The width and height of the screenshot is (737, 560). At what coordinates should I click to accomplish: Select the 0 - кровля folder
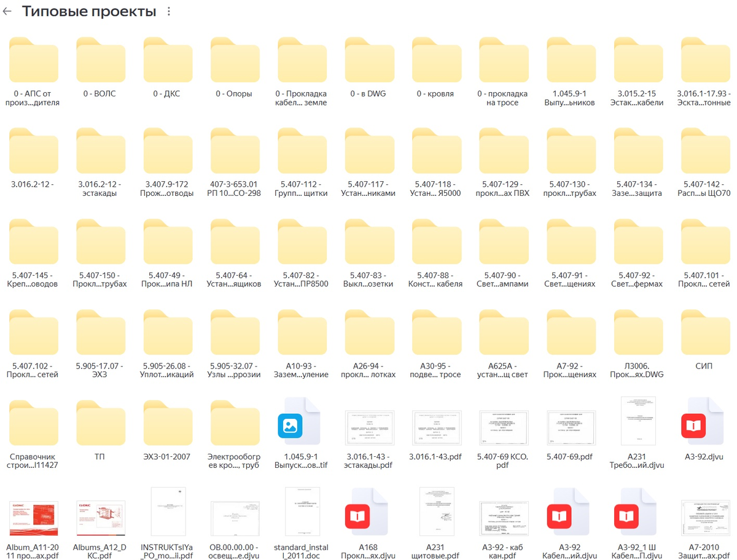click(437, 60)
